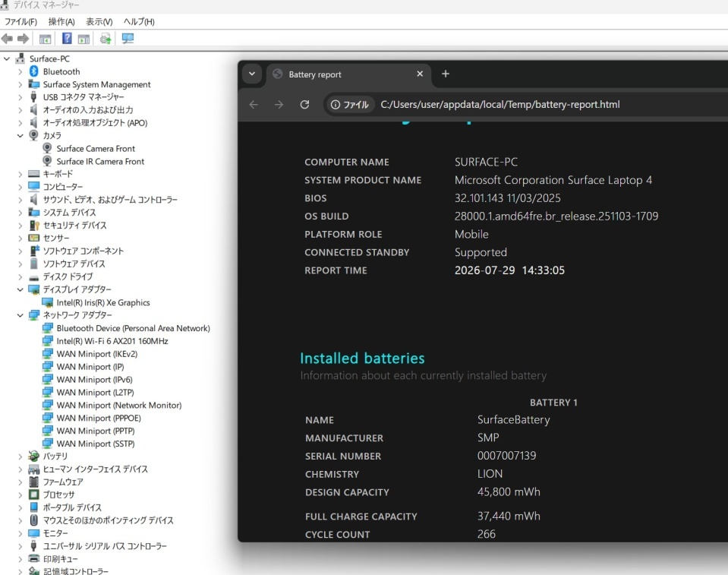Viewport: 728px width, 575px height.
Task: Click ユニバーサル シリアル バス コントローラー icon
Action: click(33, 545)
